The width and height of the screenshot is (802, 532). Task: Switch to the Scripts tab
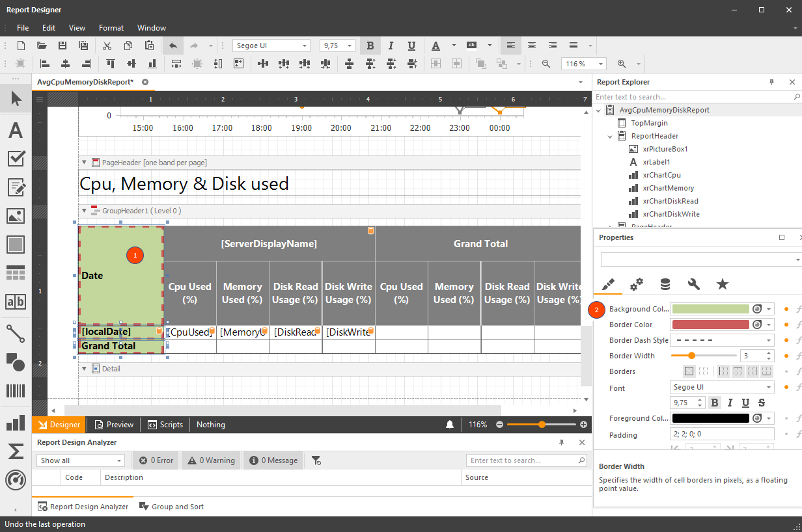[x=165, y=425]
